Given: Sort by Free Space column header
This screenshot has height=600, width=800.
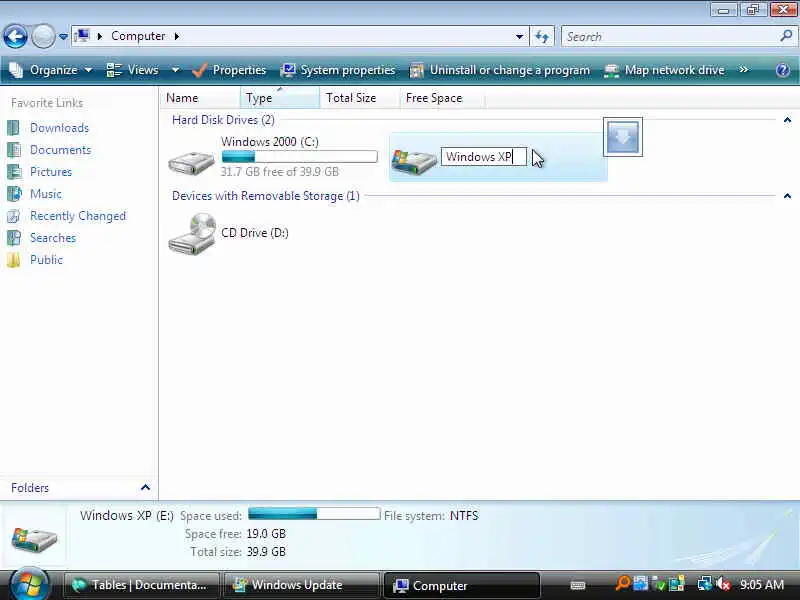Looking at the screenshot, I should coord(441,97).
